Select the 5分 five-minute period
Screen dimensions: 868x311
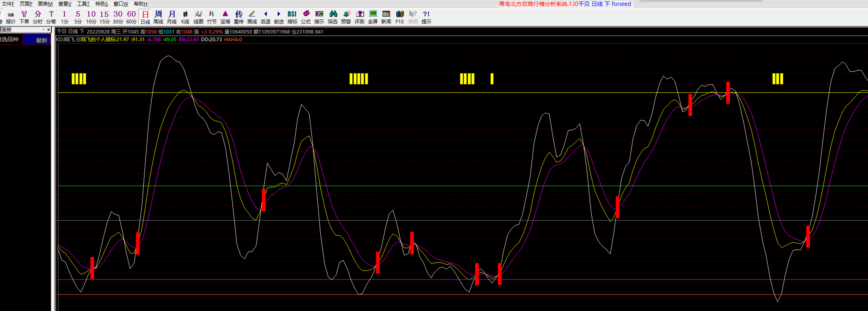[78, 18]
